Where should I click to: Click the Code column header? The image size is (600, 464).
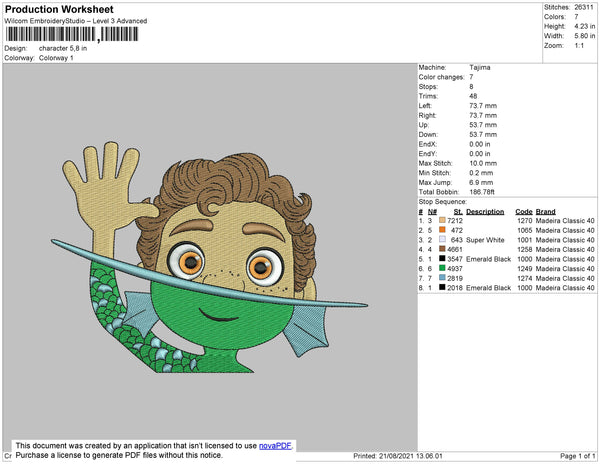[524, 212]
